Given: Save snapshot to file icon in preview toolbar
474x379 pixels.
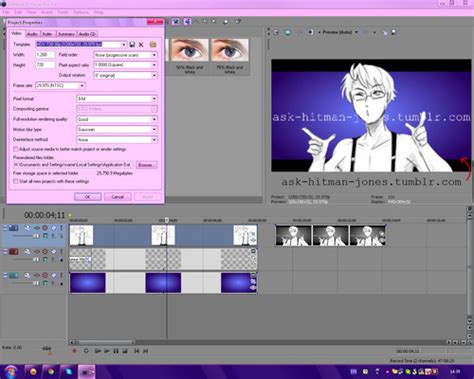Looking at the screenshot, I should click(394, 32).
